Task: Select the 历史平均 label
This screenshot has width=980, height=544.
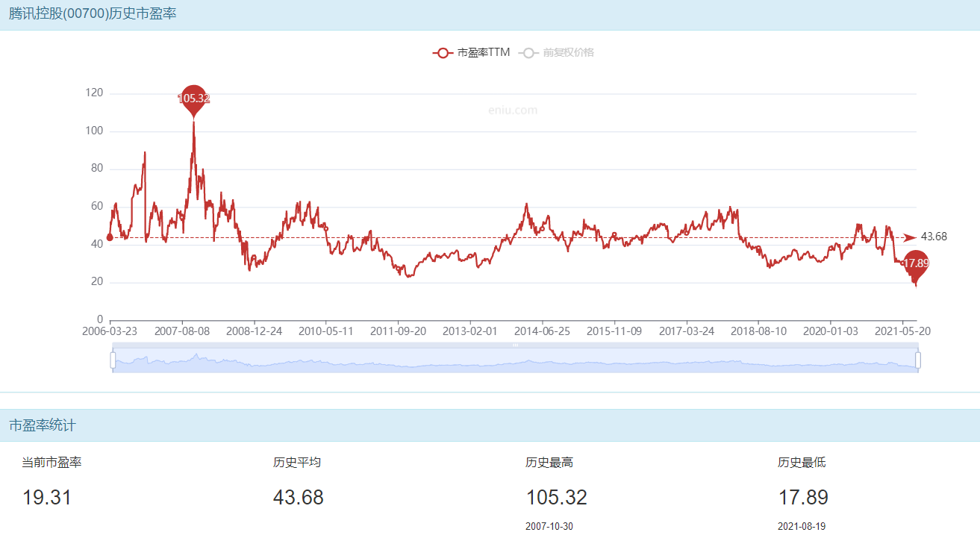Action: coord(297,463)
